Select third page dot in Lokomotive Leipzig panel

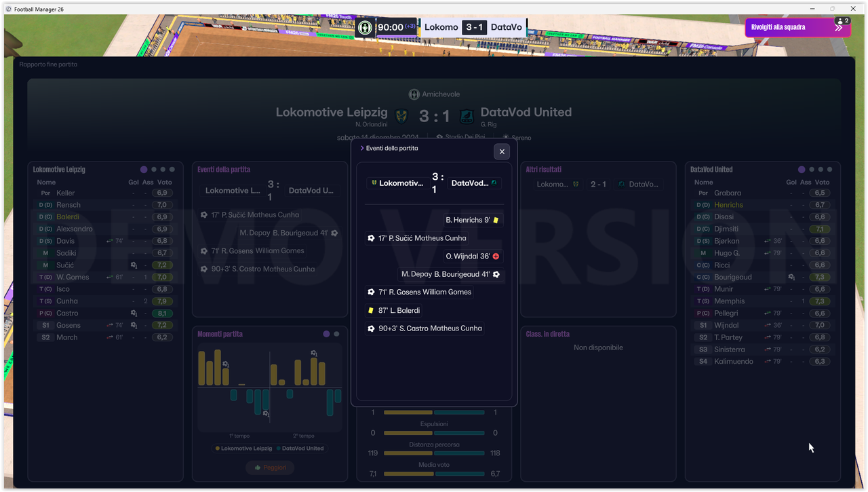pyautogui.click(x=163, y=170)
